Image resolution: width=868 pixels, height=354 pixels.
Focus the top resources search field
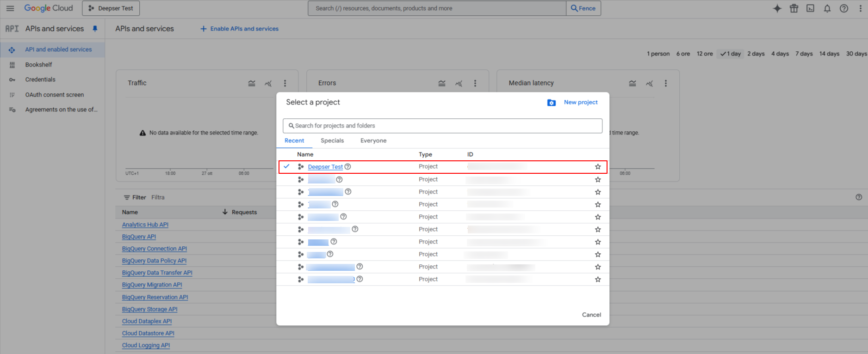pyautogui.click(x=437, y=8)
